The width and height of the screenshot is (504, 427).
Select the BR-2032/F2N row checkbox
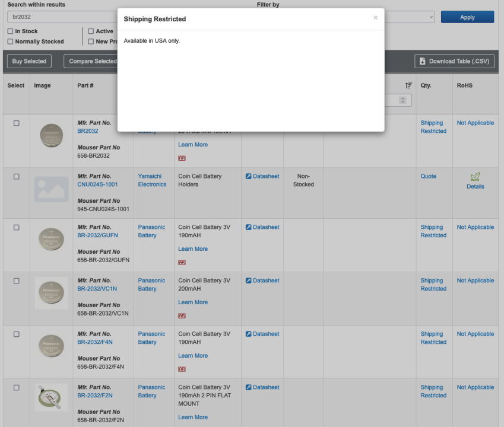pyautogui.click(x=17, y=387)
